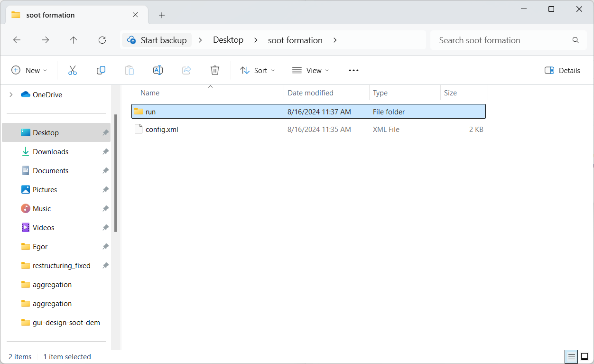Unpin Desktop using its pin icon
Screen dimensions: 594x364
click(105, 133)
